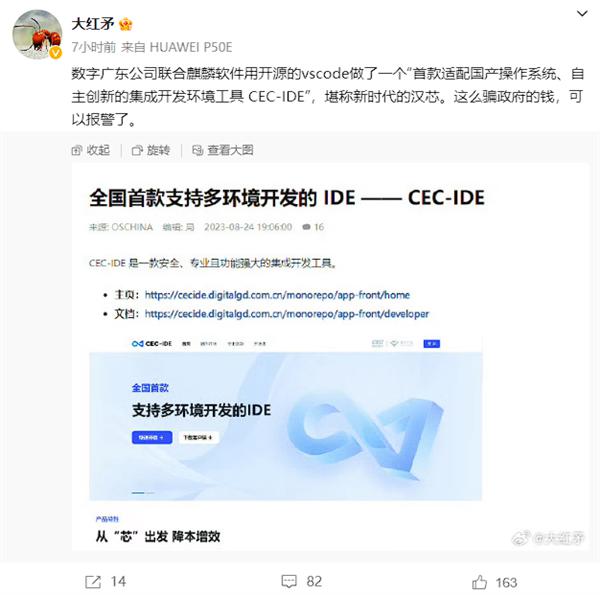The width and height of the screenshot is (600, 595).
Task: Click the blue quick start button
Action: (x=152, y=437)
